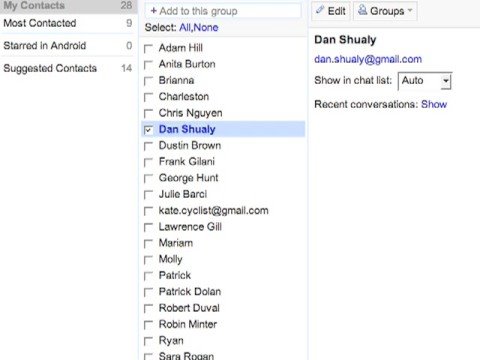Check the George Hunt checkbox
The height and width of the screenshot is (360, 480).
[148, 179]
